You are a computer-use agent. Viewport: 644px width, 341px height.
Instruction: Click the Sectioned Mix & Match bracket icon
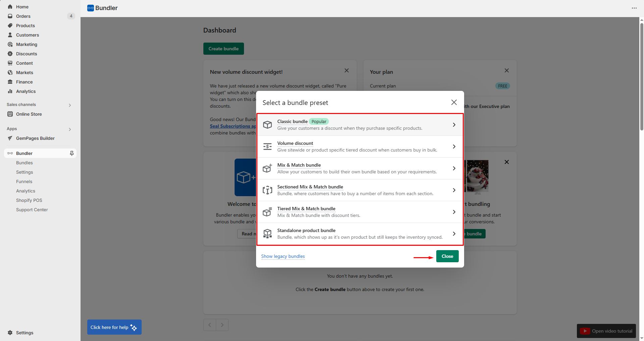[267, 190]
